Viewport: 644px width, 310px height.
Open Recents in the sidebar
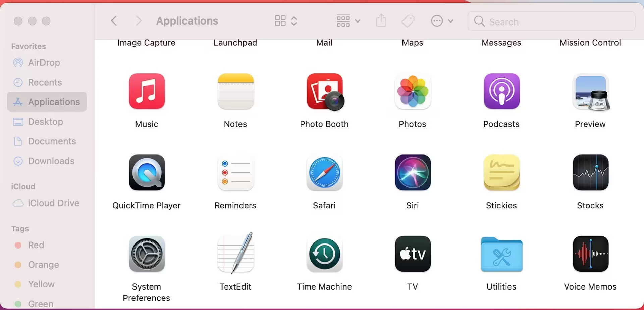click(x=47, y=82)
